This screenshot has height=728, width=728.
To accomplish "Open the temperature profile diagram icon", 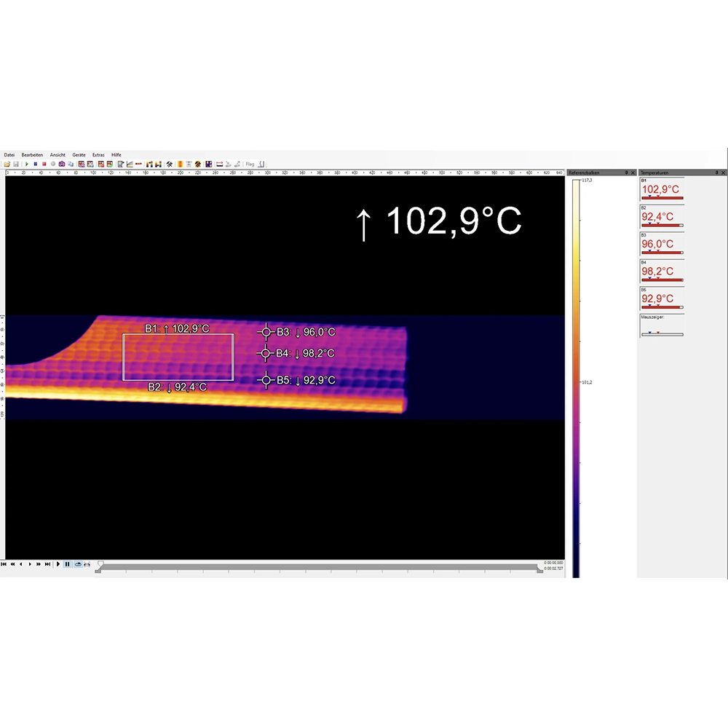I will 129,165.
